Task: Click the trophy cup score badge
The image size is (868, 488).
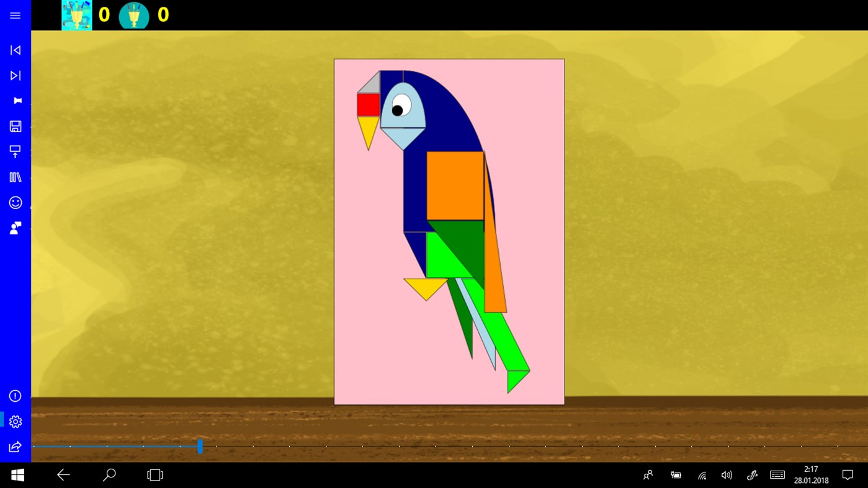Action: pos(135,15)
